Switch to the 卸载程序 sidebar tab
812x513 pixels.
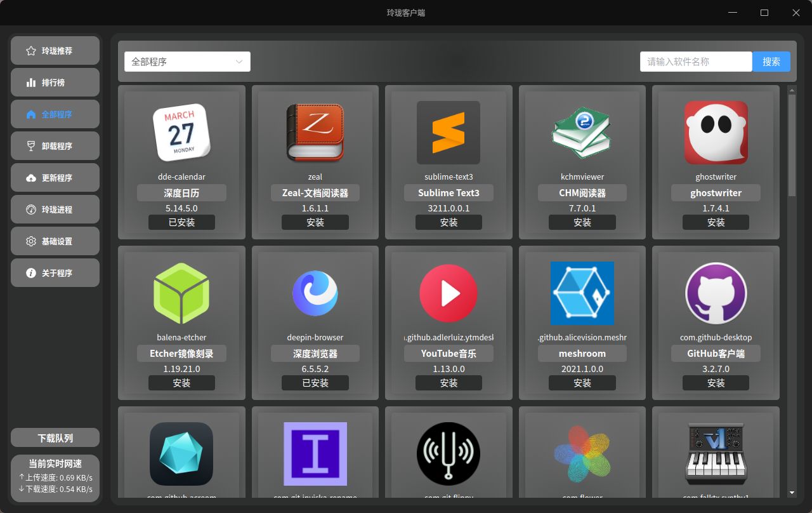tap(55, 146)
